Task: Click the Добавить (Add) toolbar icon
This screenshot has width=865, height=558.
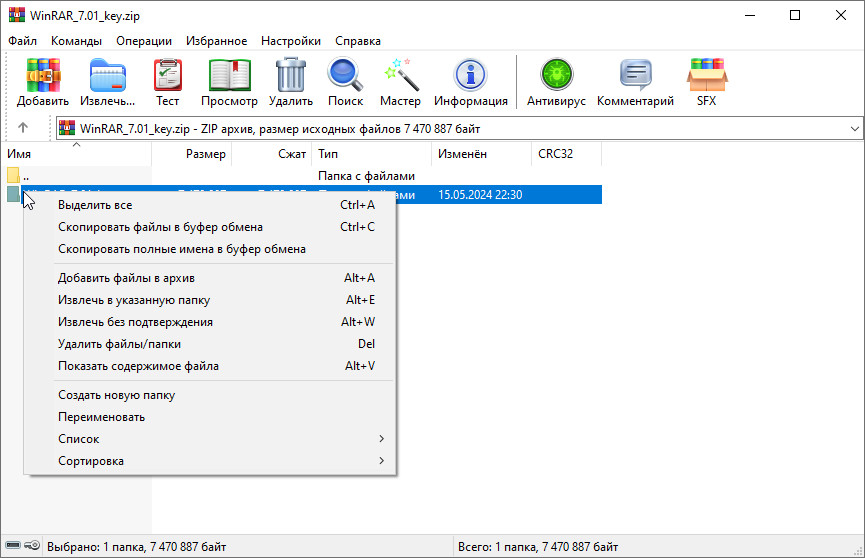Action: point(42,76)
